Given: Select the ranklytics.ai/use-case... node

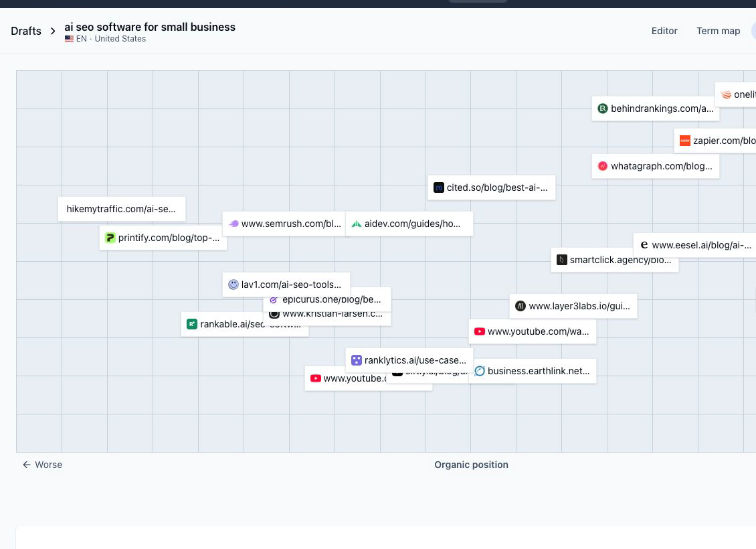Looking at the screenshot, I should pyautogui.click(x=409, y=360).
